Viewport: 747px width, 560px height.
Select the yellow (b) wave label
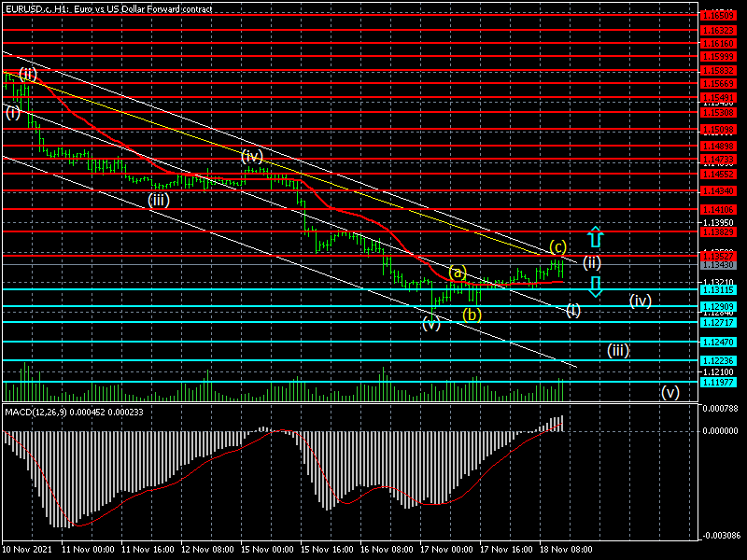pyautogui.click(x=472, y=314)
